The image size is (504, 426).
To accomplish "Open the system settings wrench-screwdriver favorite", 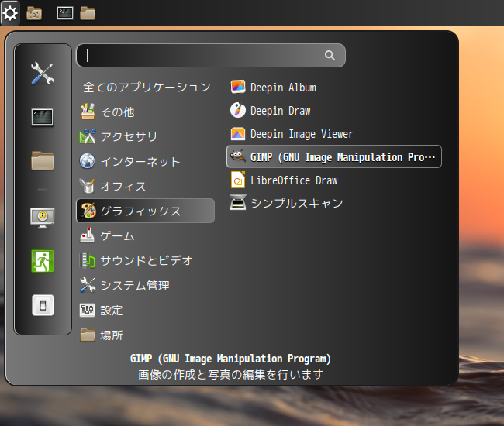I will (x=43, y=73).
